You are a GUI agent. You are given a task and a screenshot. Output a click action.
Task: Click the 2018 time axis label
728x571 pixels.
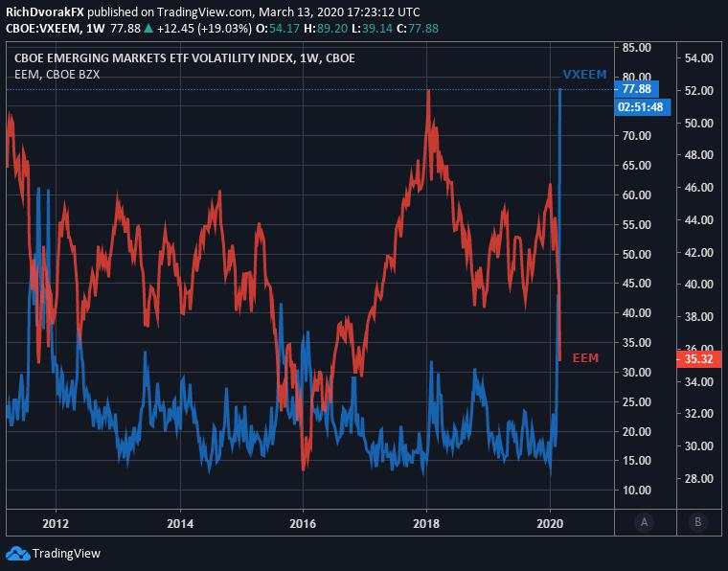click(426, 524)
